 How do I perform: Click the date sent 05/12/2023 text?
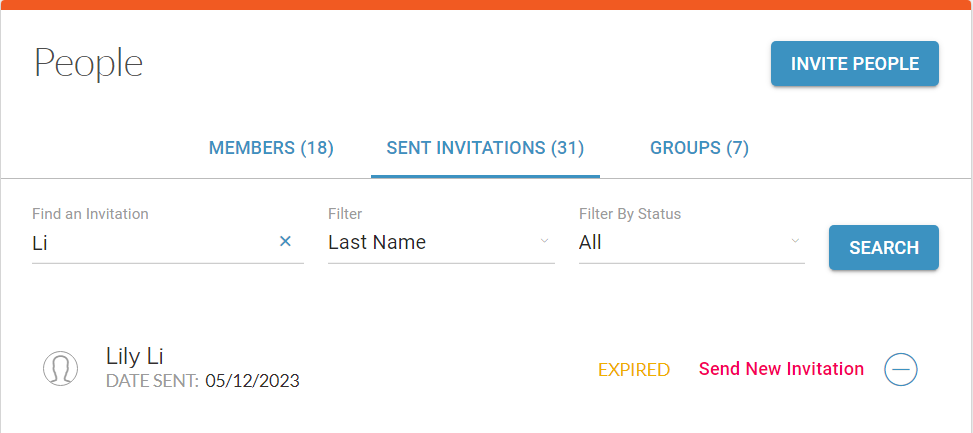click(253, 380)
